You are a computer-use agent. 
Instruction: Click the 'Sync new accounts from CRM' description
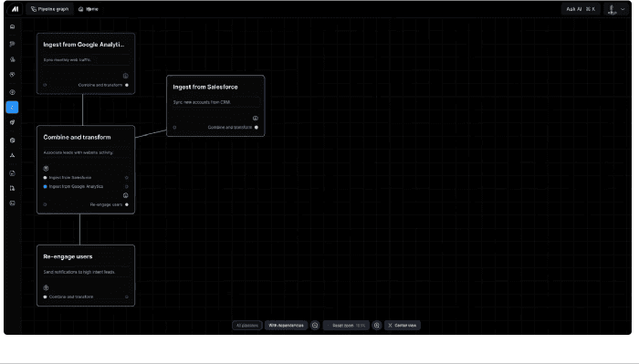click(x=202, y=102)
